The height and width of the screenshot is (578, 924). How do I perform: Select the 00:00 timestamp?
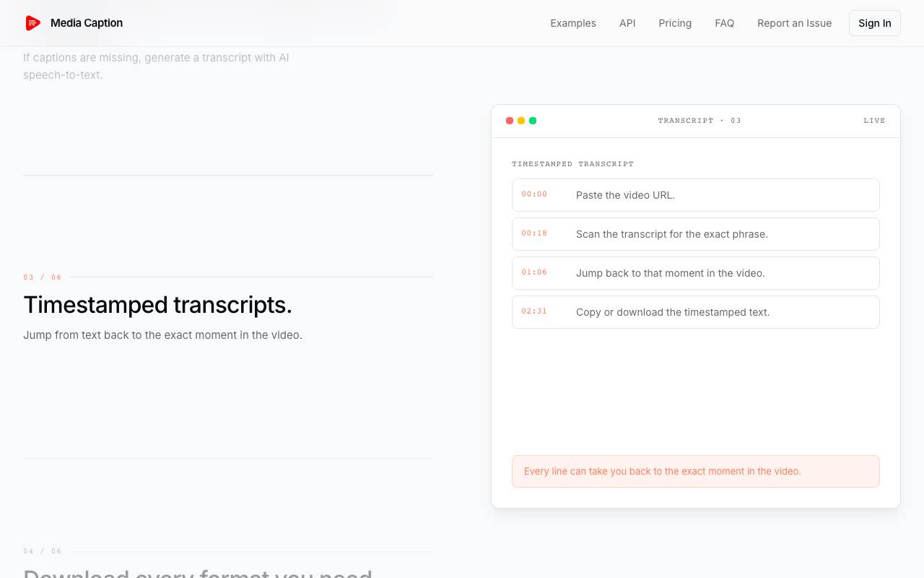(x=534, y=194)
